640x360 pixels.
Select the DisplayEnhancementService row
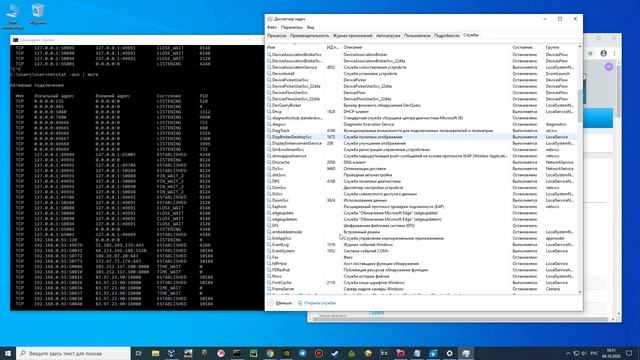pyautogui.click(x=421, y=143)
